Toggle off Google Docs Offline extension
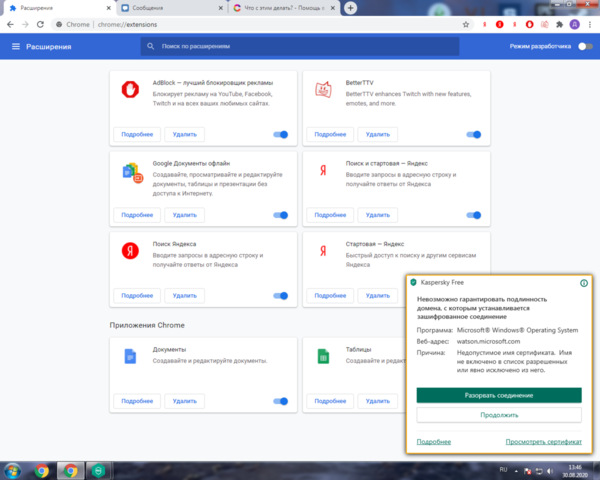 coord(280,215)
